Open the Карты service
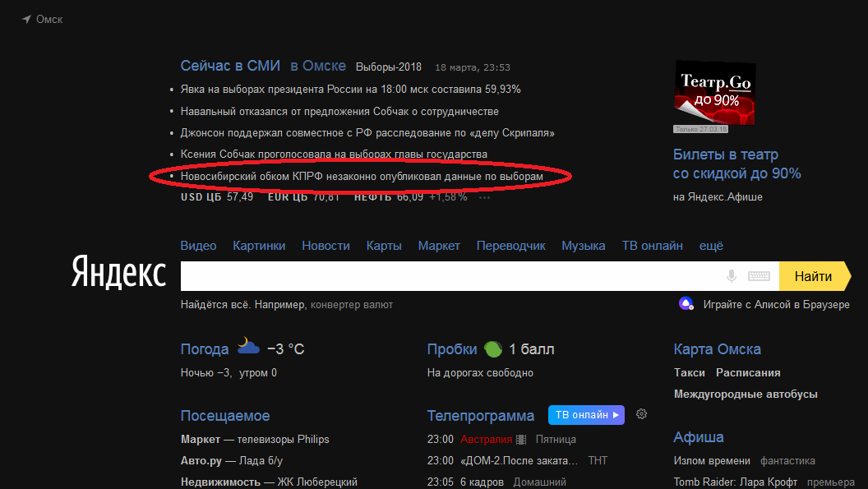This screenshot has width=868, height=489. [x=384, y=246]
